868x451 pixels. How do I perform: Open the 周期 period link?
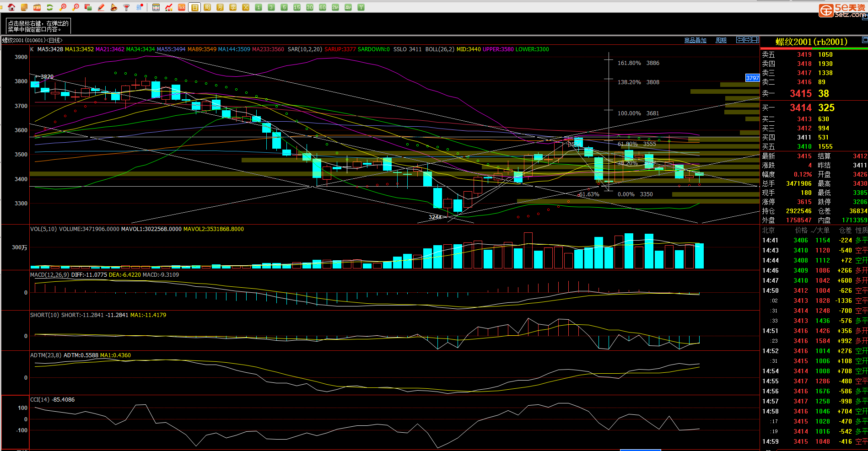tap(721, 40)
